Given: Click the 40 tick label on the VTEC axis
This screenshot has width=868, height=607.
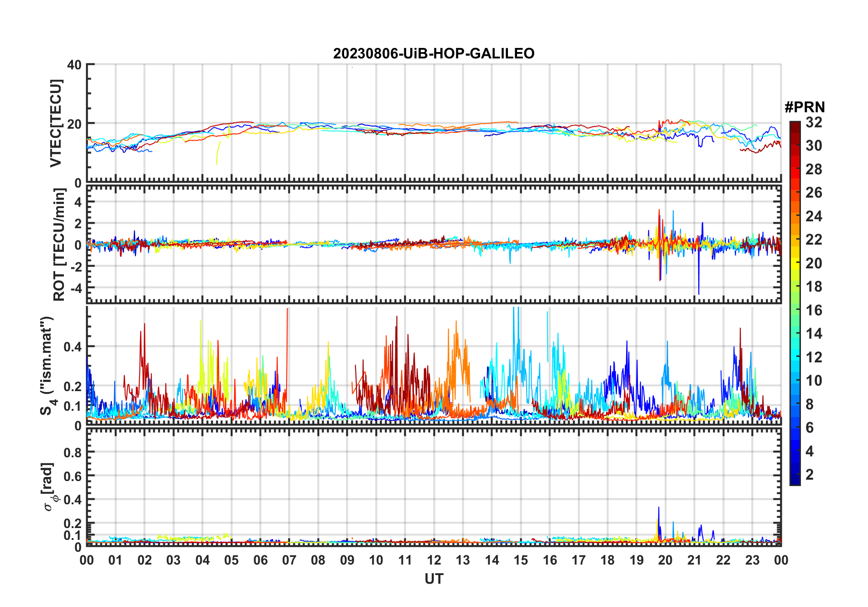Looking at the screenshot, I should [74, 65].
